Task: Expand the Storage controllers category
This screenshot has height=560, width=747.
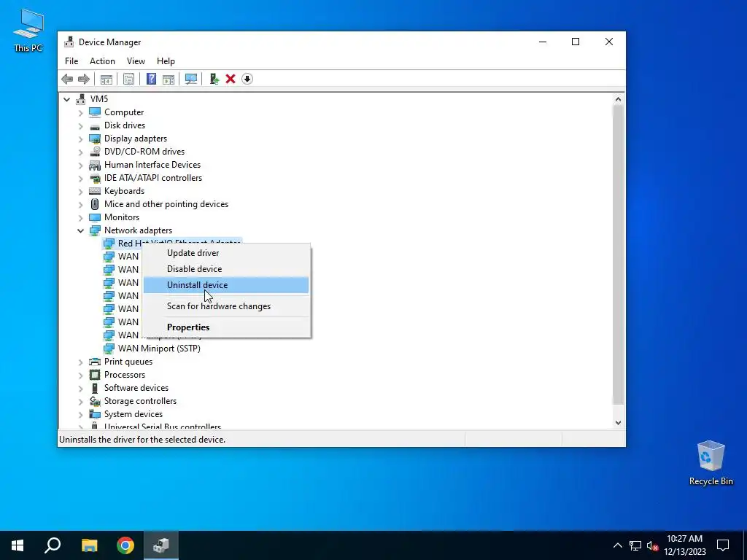Action: click(80, 401)
